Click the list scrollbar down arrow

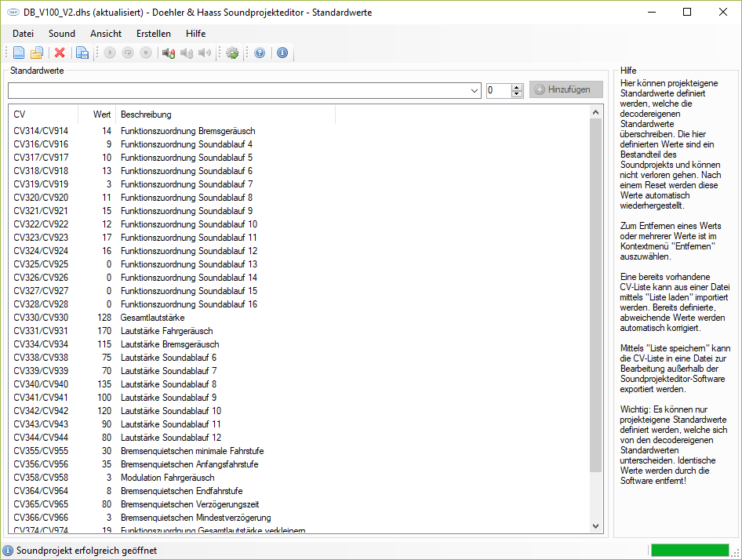pos(596,526)
